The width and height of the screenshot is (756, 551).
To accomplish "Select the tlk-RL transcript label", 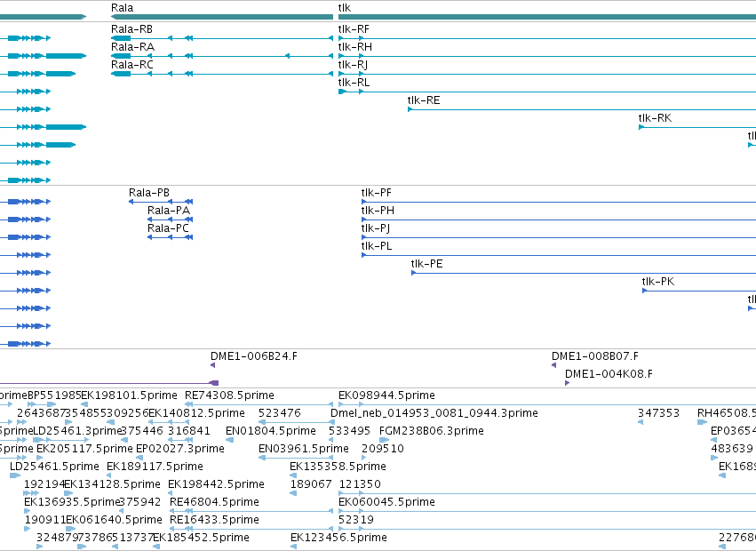I will tap(354, 83).
